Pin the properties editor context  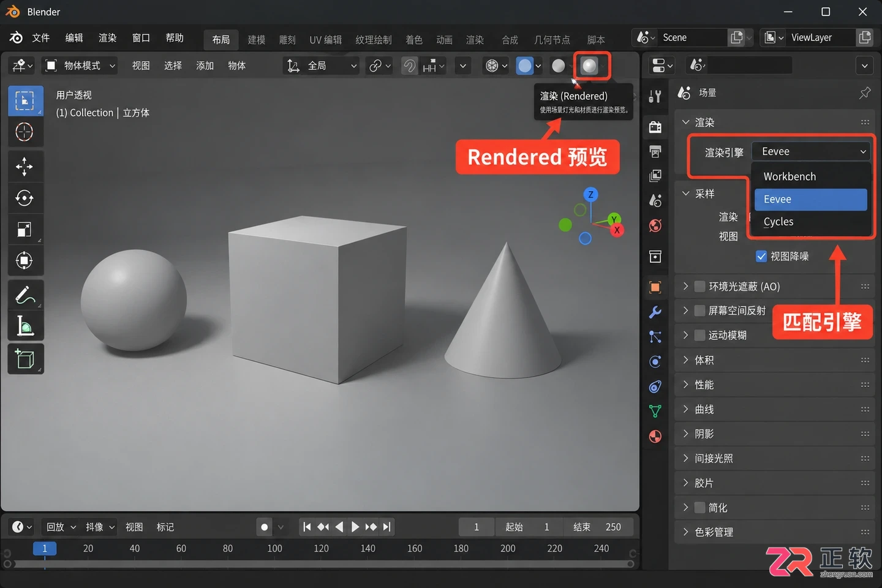click(865, 92)
